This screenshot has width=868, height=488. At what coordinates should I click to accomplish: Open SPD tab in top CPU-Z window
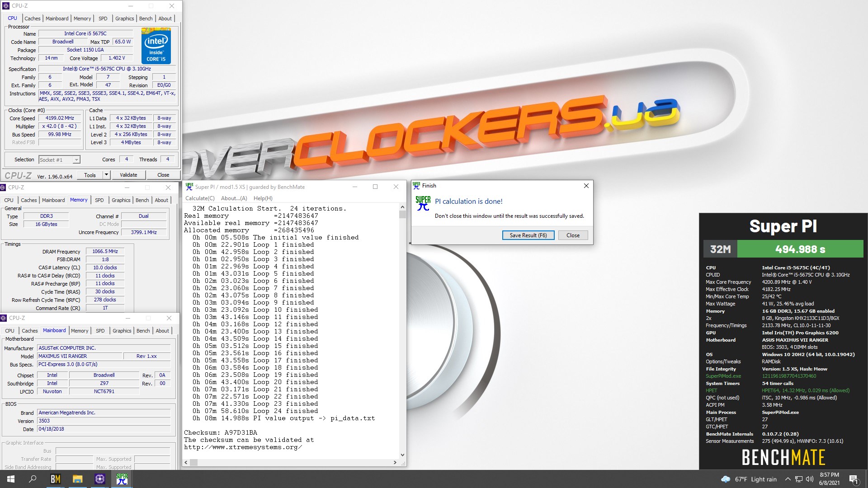click(x=103, y=19)
